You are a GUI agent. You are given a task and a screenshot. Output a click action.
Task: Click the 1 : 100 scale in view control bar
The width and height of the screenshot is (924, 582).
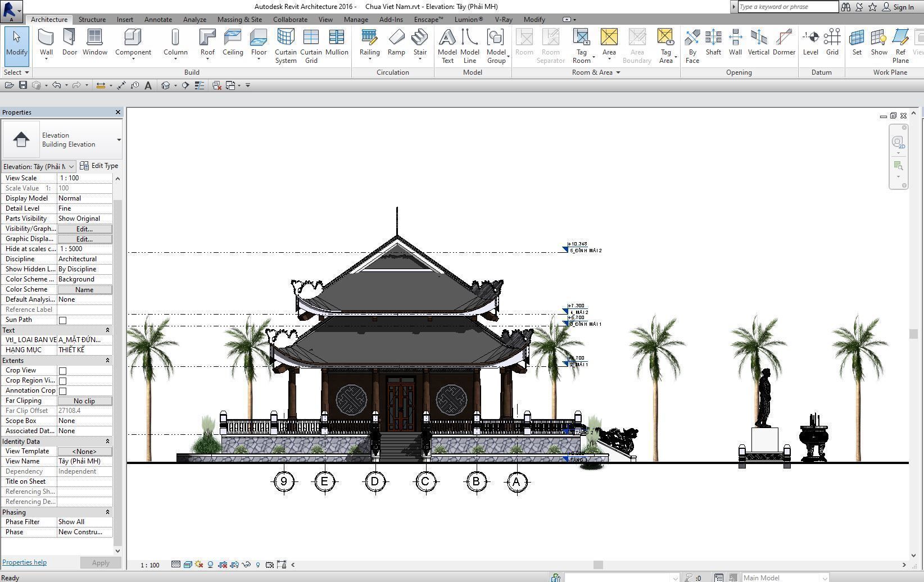click(150, 565)
